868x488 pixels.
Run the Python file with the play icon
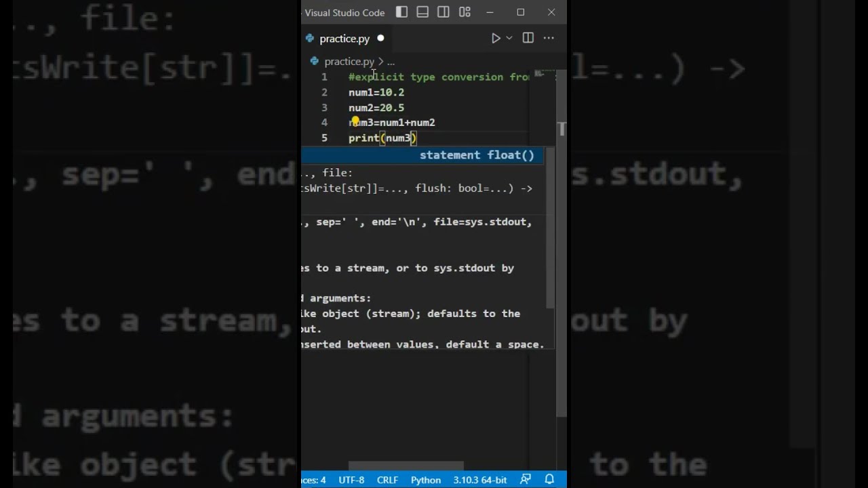click(496, 39)
